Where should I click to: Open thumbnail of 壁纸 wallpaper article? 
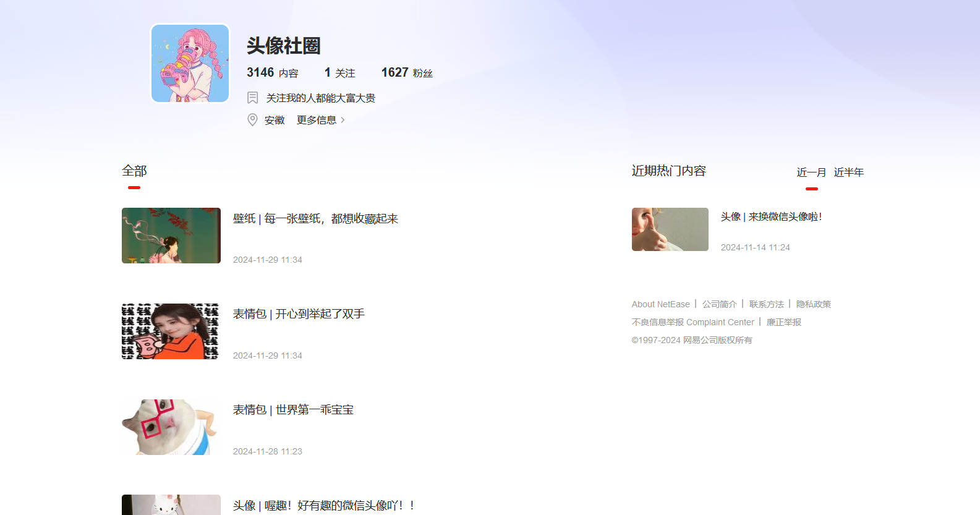coord(171,236)
